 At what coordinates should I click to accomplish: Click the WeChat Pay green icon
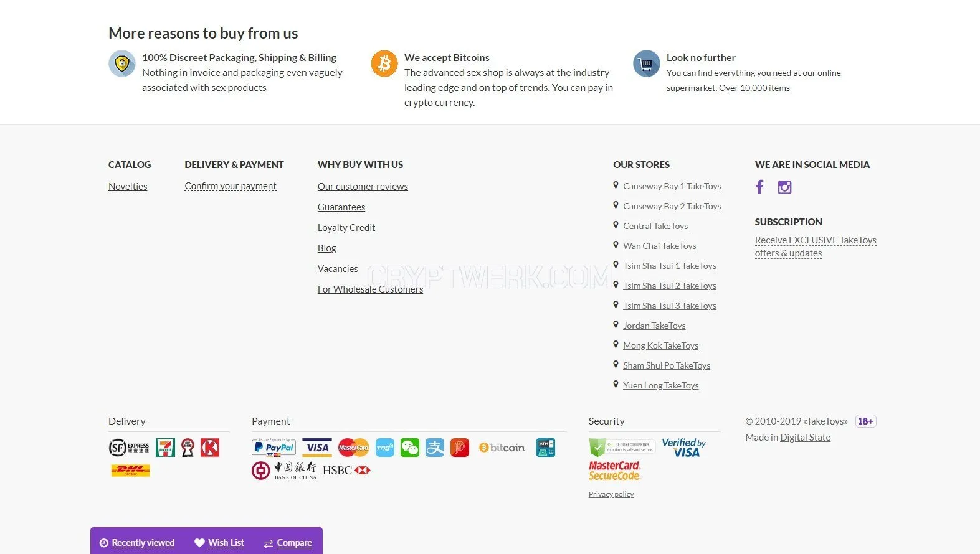(409, 448)
